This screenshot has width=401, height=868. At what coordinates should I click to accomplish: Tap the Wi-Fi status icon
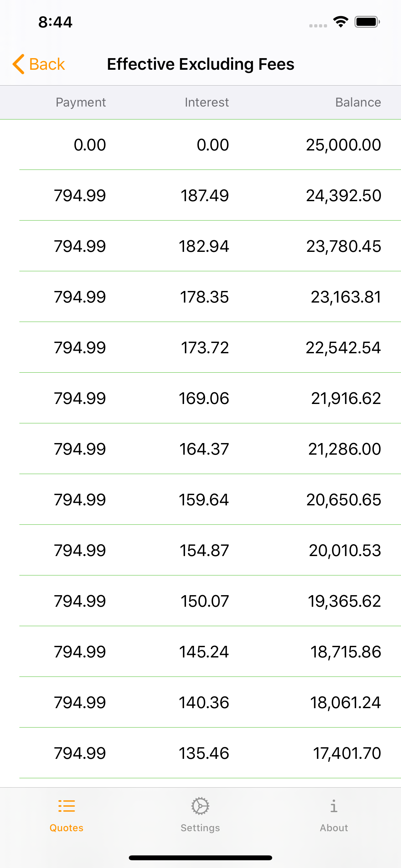coord(341,22)
